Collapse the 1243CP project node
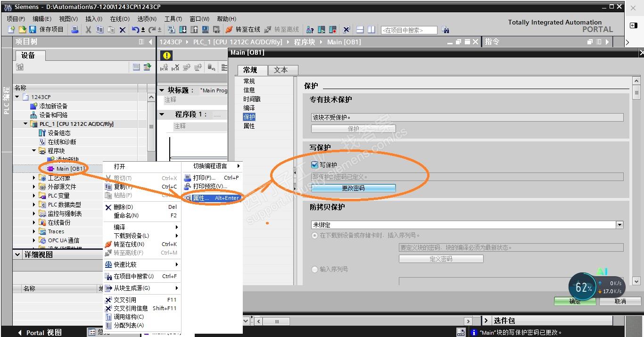Image resolution: width=644 pixels, height=337 pixels. [17, 97]
